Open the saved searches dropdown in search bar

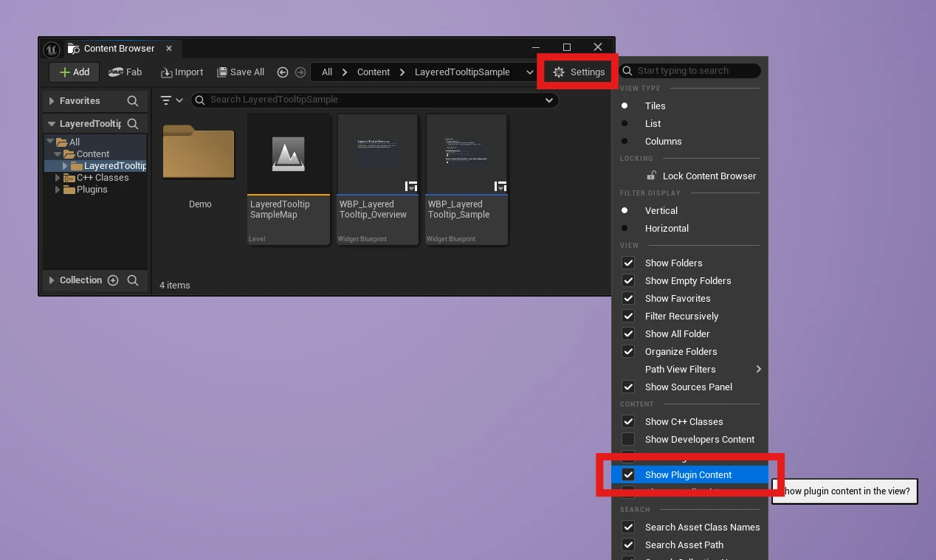(548, 100)
